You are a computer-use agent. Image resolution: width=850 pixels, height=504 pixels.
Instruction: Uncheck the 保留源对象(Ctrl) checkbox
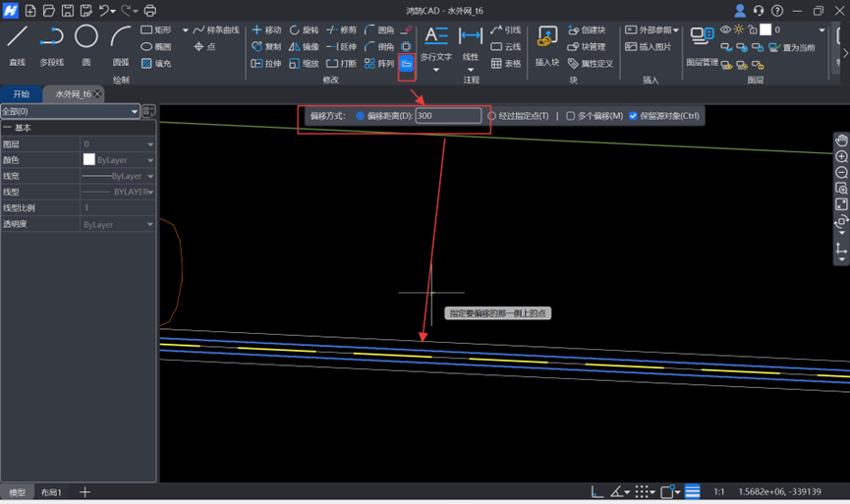pos(633,116)
